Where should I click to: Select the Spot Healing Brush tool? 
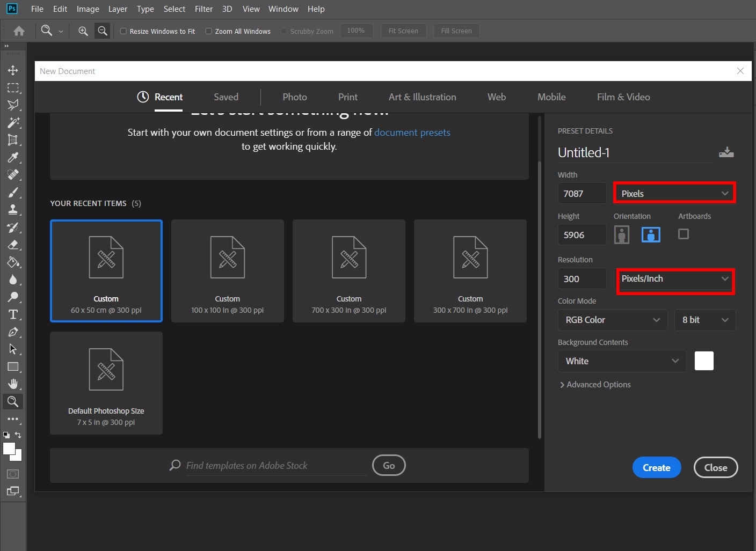(x=13, y=175)
